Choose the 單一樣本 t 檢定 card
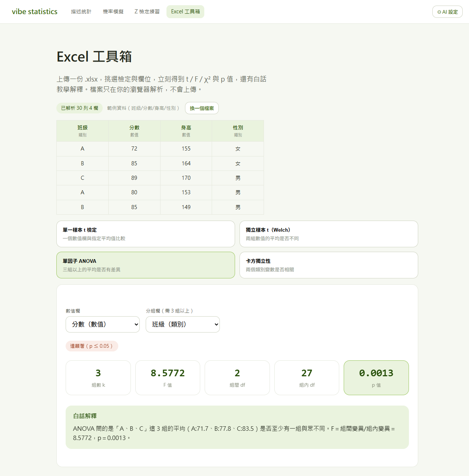Viewport: 469px width, 476px height. point(146,234)
